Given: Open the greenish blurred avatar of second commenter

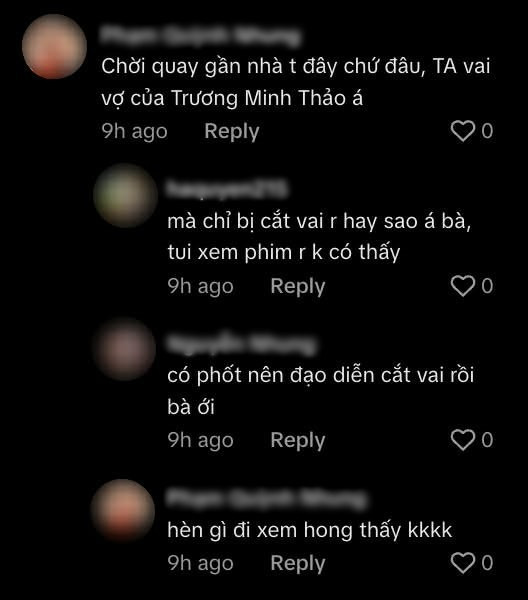Looking at the screenshot, I should tap(125, 196).
